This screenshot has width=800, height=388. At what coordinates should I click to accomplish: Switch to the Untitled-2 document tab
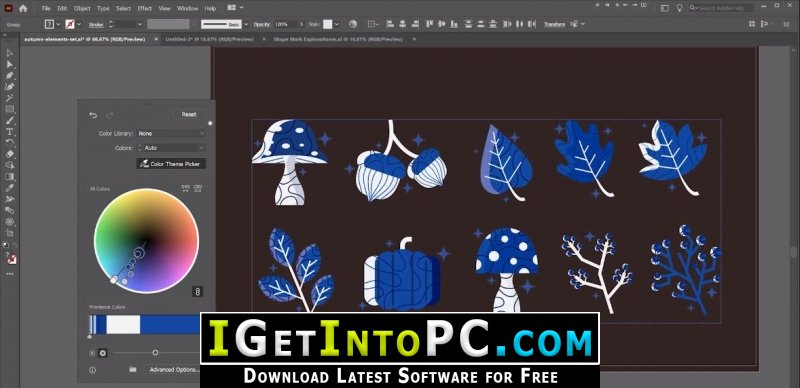[209, 39]
